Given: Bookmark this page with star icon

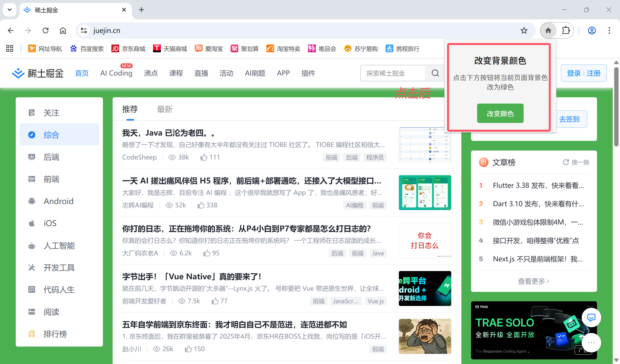Looking at the screenshot, I should (524, 30).
